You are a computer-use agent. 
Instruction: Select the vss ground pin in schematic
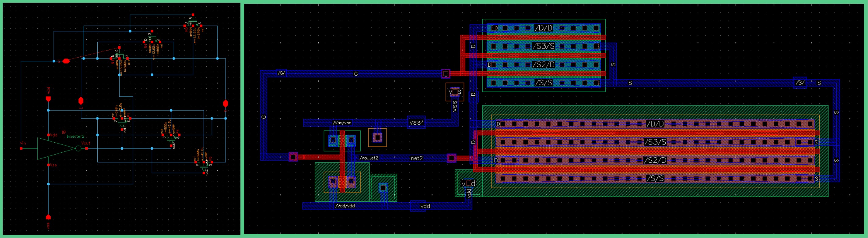(48, 216)
